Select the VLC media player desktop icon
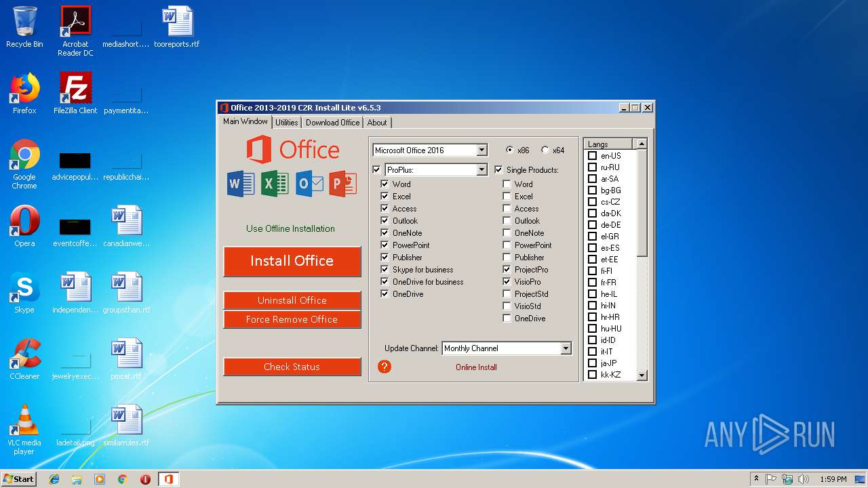The width and height of the screenshot is (868, 488). [x=24, y=430]
